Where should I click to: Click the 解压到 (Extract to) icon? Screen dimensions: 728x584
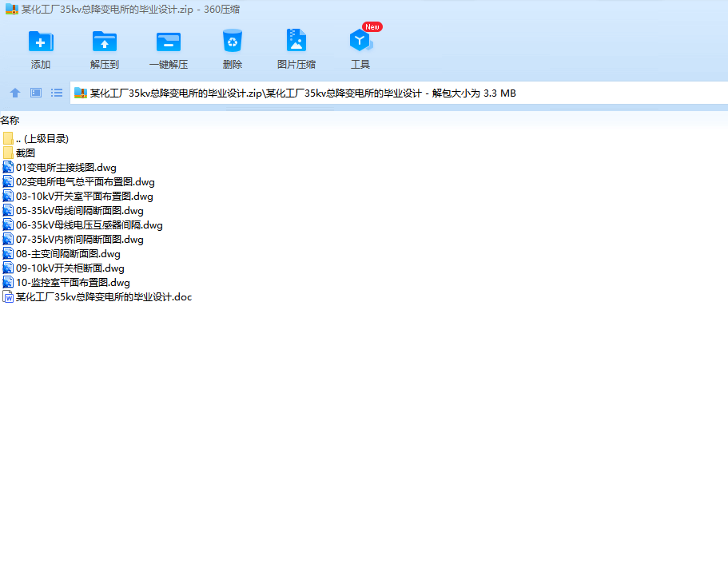(105, 42)
